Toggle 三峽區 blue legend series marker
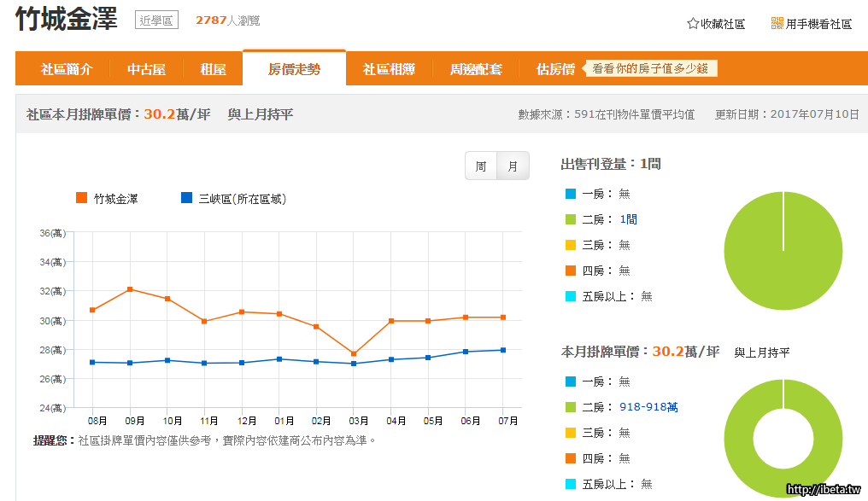Viewport: 868px width, 501px height. coord(187,198)
